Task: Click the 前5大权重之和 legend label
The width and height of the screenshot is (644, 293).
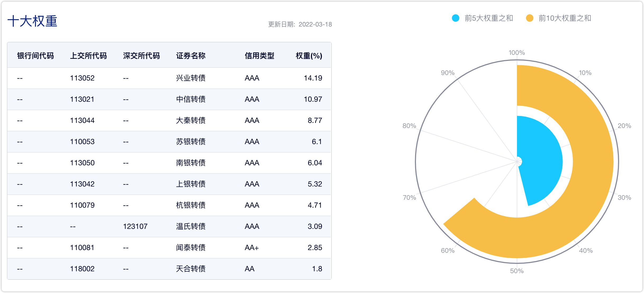Action: (489, 18)
